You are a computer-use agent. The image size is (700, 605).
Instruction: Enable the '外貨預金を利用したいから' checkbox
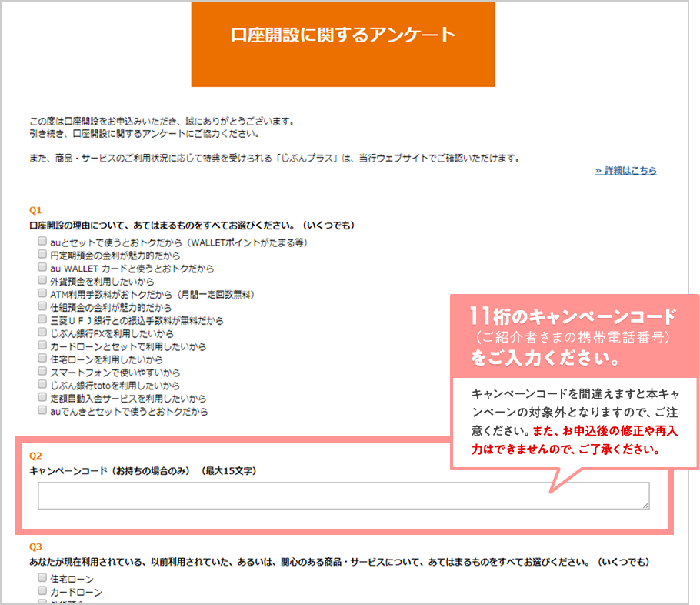42,281
